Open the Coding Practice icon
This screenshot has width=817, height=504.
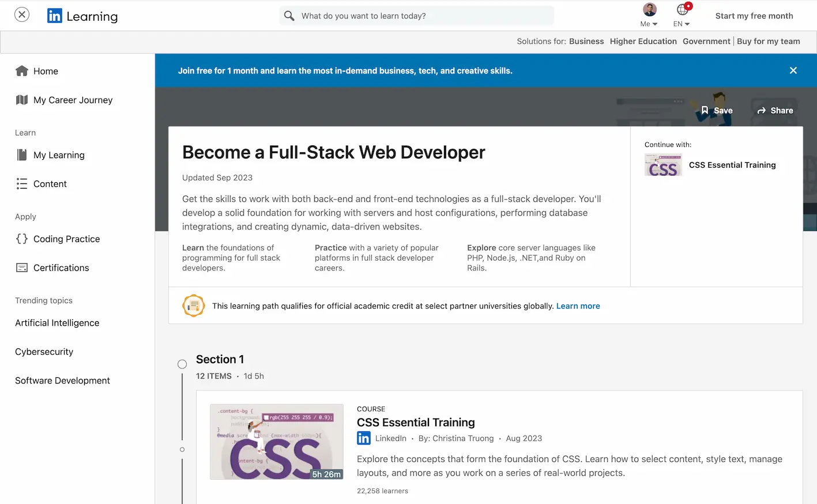21,238
